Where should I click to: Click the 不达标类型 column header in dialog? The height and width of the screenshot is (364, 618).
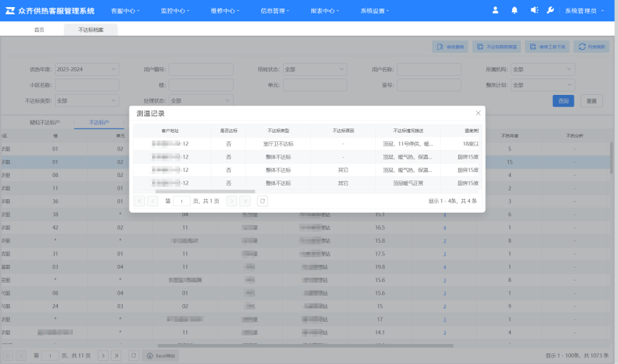278,131
